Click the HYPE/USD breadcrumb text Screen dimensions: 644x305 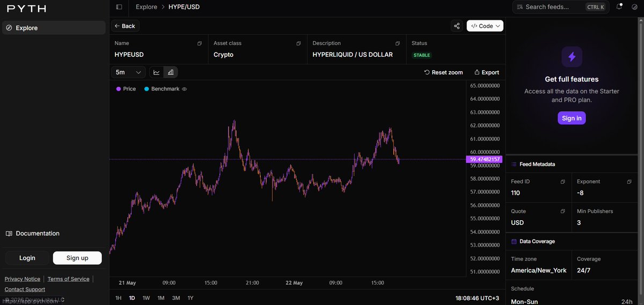184,7
